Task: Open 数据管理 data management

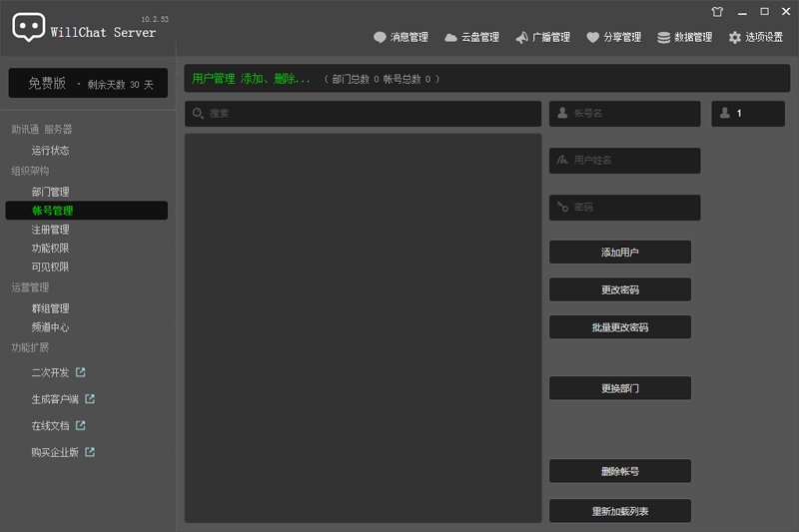Action: pos(684,37)
